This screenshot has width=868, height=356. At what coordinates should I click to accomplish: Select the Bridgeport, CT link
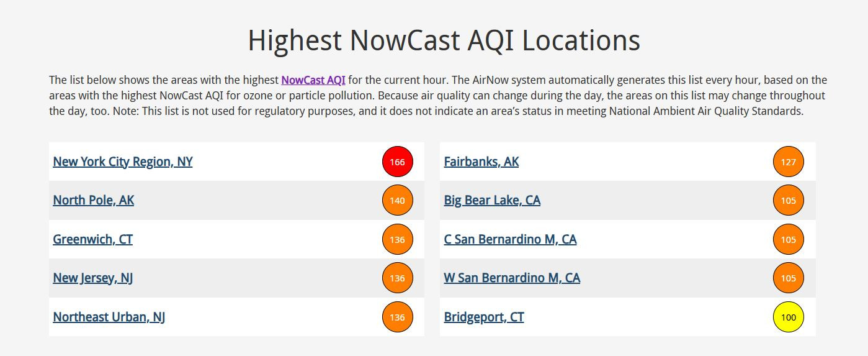click(x=484, y=317)
